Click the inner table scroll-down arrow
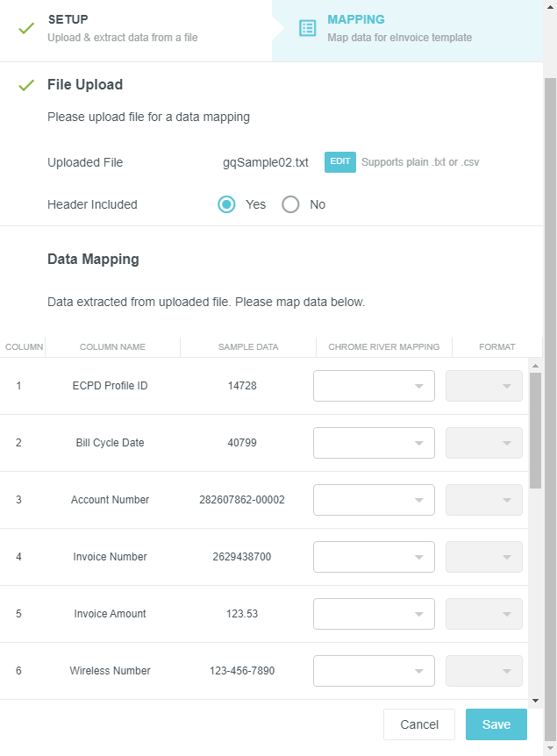Viewport: 557px width, 756px height. [x=535, y=701]
